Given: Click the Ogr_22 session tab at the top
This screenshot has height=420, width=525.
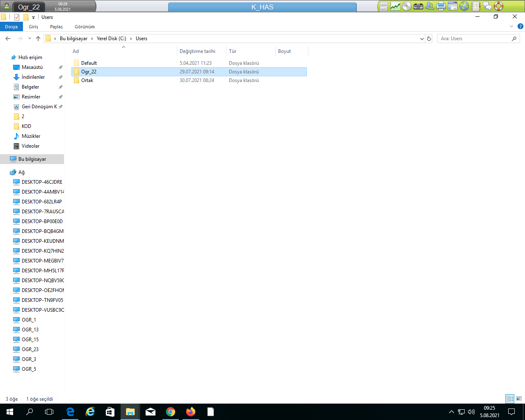Looking at the screenshot, I should (29, 7).
